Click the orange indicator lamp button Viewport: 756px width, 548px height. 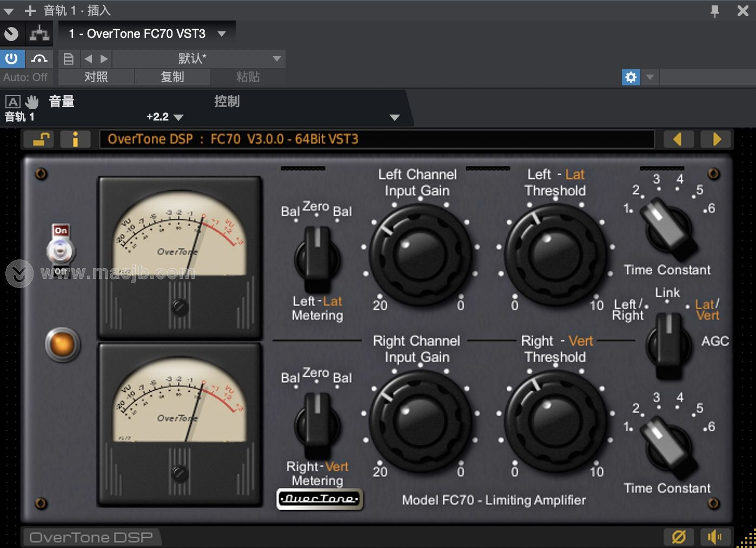tap(62, 344)
